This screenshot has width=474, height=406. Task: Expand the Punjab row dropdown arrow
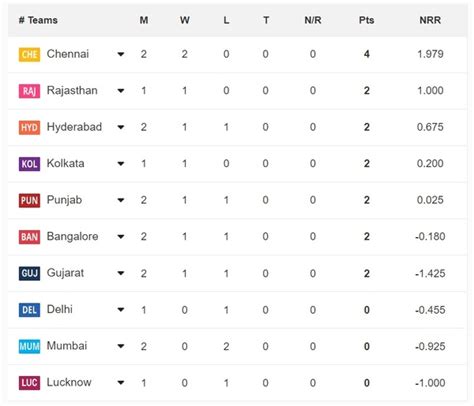coord(121,200)
